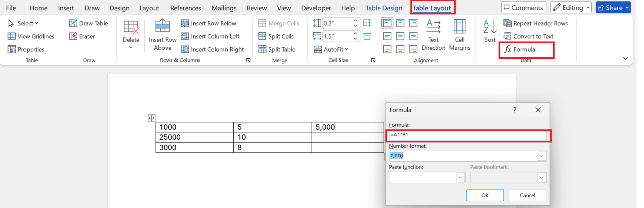Image resolution: width=644 pixels, height=208 pixels.
Task: Open Cell Size dialog launcher
Action: [x=373, y=60]
